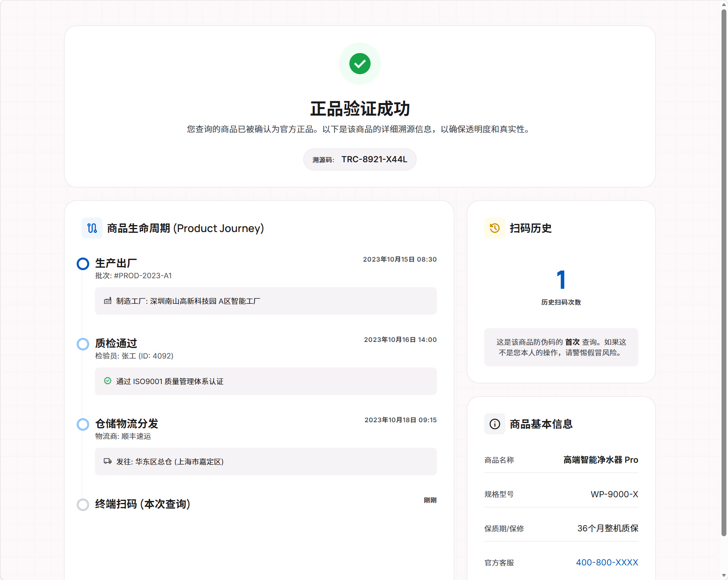Click the scrollbar up arrow

coord(724,4)
